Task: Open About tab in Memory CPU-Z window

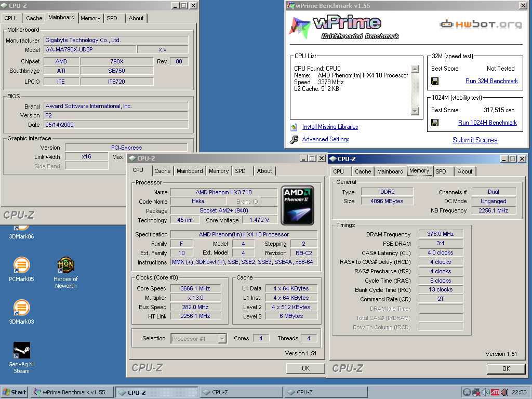Action: [465, 171]
